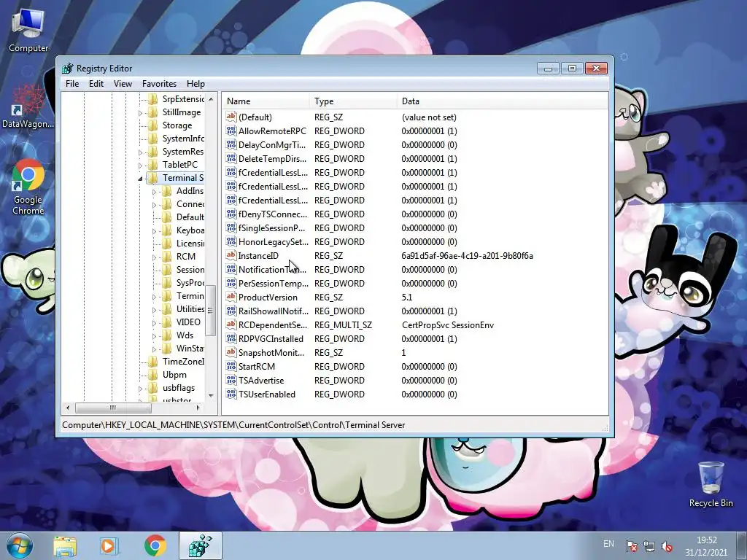Expand the StillImage tree node

pos(140,113)
